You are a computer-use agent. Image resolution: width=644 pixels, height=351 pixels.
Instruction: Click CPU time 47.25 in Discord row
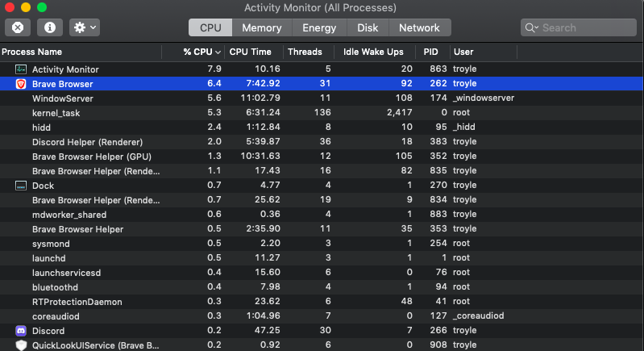268,330
